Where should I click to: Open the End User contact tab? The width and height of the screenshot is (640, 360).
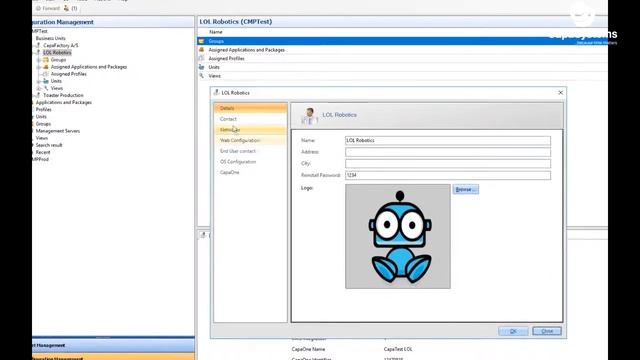[250, 151]
